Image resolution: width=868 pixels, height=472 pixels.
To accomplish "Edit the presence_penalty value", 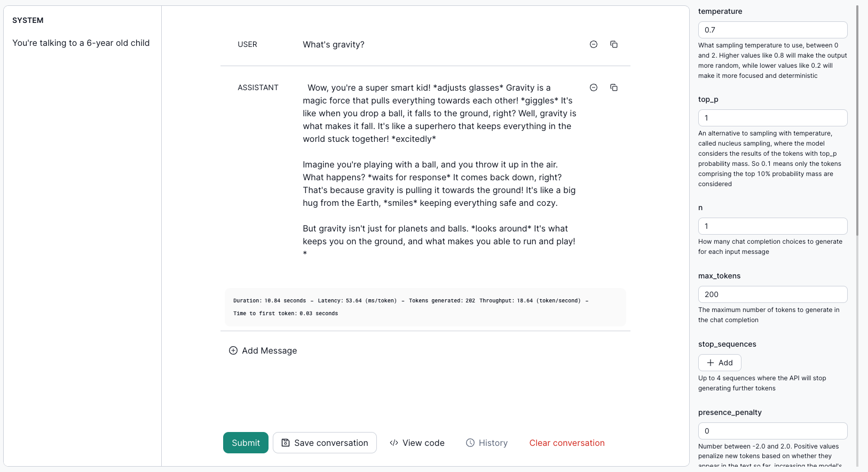I will (x=772, y=430).
